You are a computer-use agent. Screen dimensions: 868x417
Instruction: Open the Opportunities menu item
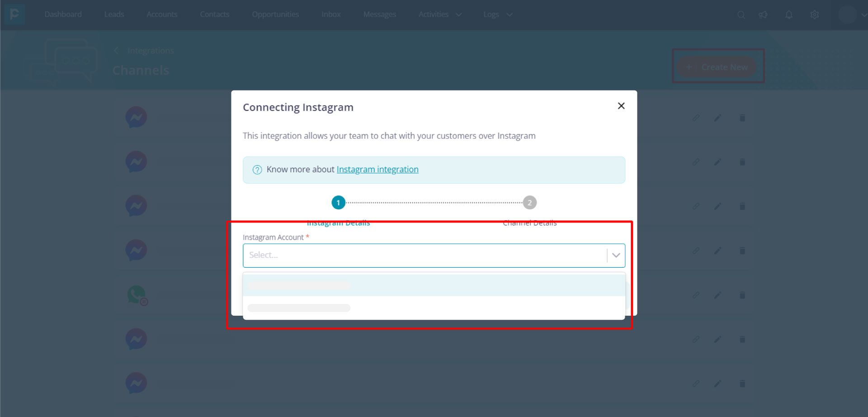pyautogui.click(x=275, y=14)
